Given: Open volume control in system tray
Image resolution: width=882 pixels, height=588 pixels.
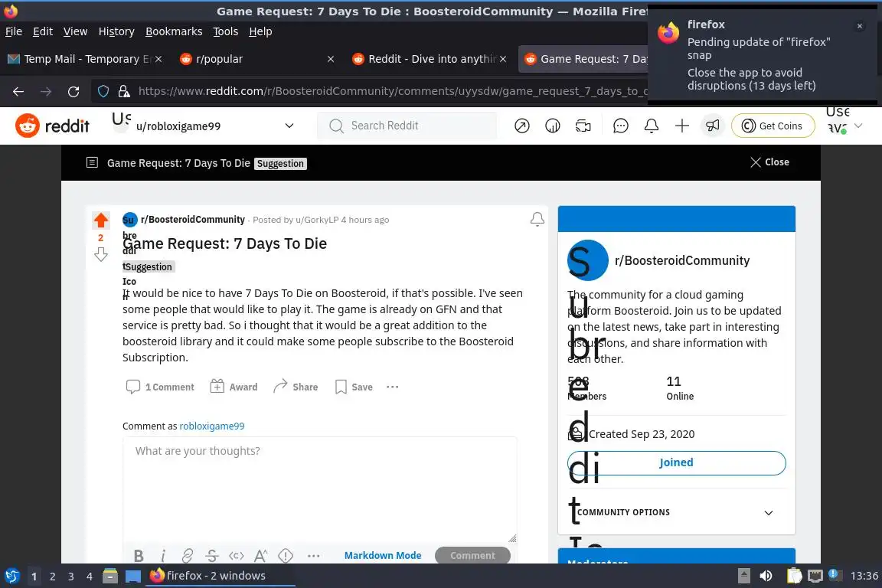Looking at the screenshot, I should click(x=766, y=576).
